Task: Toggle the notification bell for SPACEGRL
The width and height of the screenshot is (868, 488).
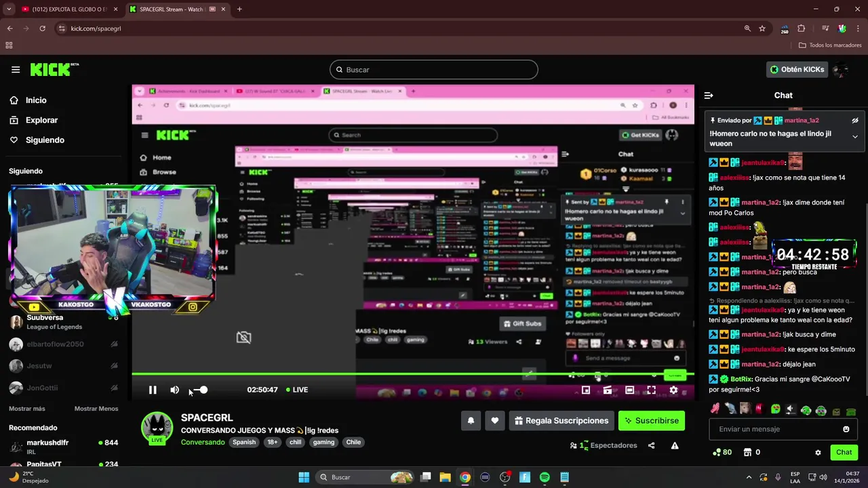Action: click(471, 421)
